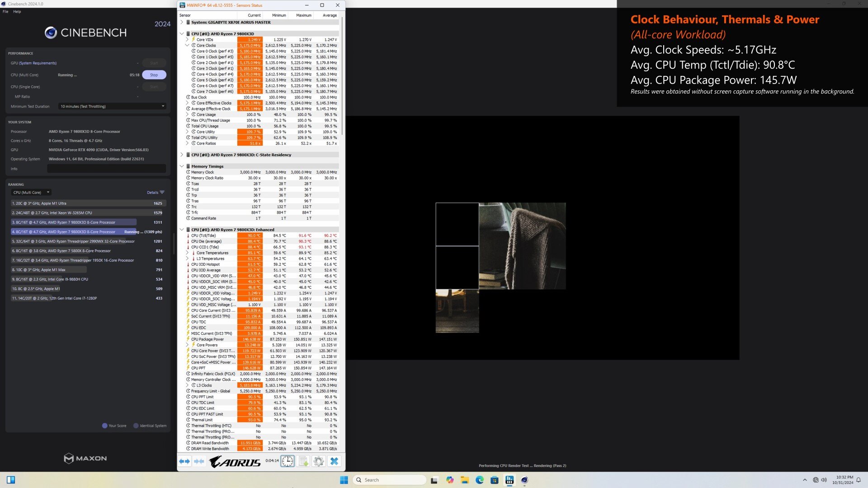
Task: Select the Help menu in Cinebench
Action: 17,11
